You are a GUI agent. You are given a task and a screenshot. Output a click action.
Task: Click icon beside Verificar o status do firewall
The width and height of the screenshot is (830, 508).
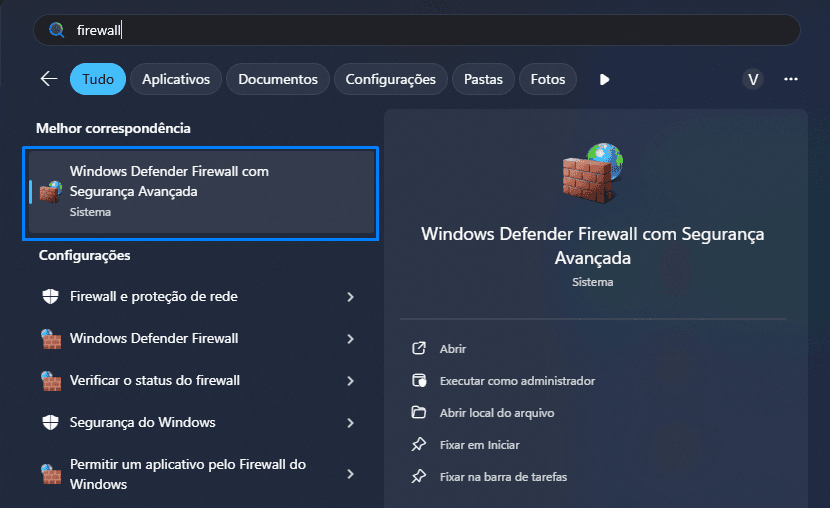pos(51,380)
